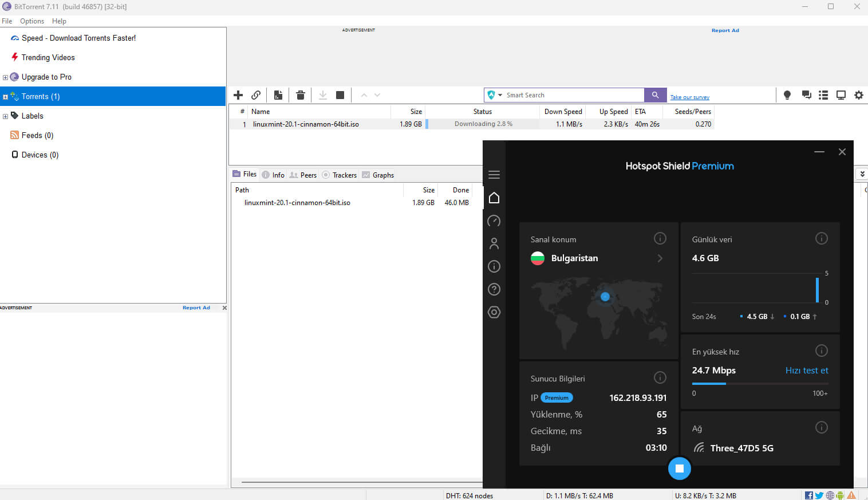Click the Downloading 2.8 % progress bar

(x=483, y=124)
